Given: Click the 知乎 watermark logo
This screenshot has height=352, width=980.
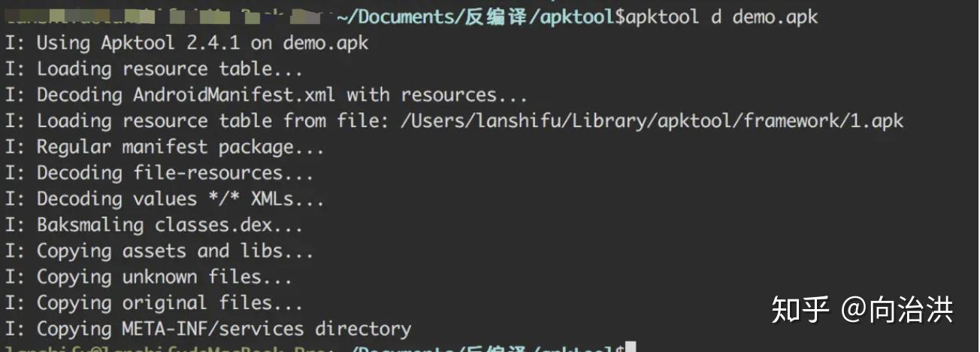Looking at the screenshot, I should tap(800, 310).
